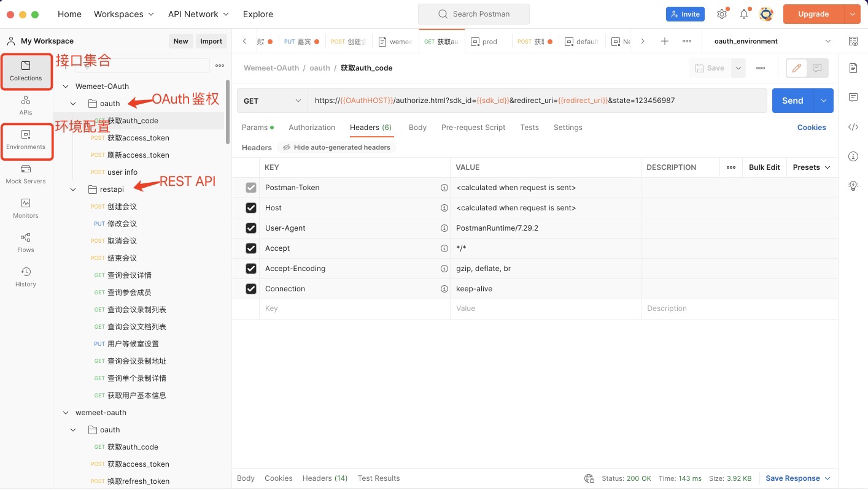868x490 pixels.
Task: Uncheck the Host header checkbox
Action: [x=251, y=208]
